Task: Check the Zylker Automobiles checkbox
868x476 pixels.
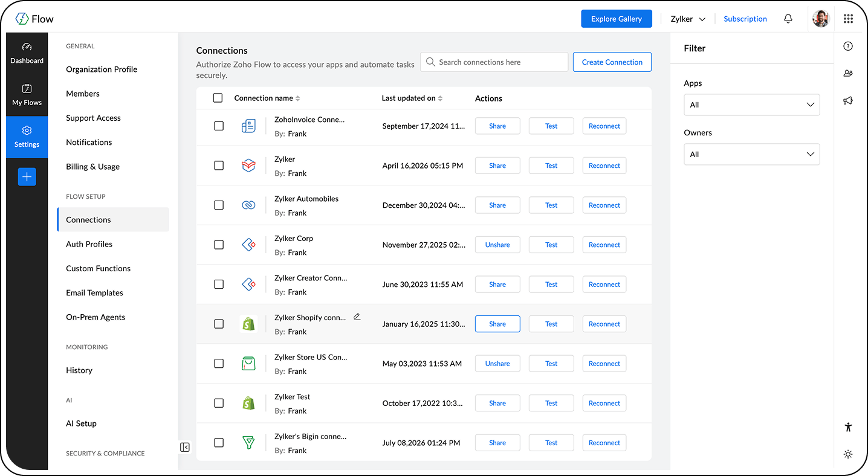Action: [219, 205]
